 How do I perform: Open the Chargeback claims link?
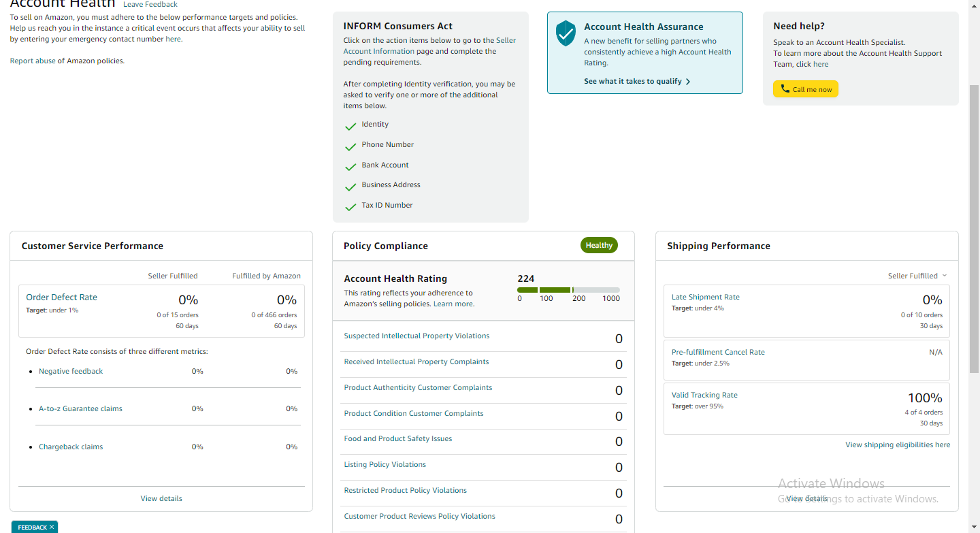[71, 447]
